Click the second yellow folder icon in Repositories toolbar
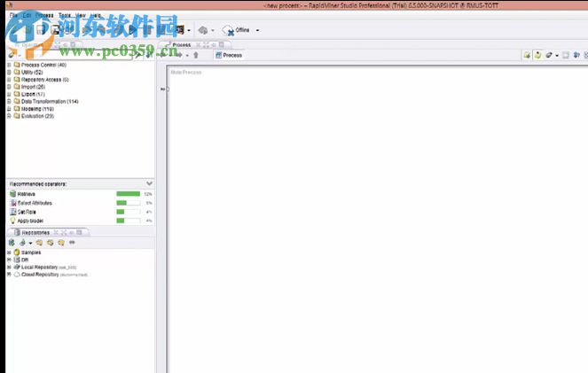The width and height of the screenshot is (588, 373). coord(51,243)
